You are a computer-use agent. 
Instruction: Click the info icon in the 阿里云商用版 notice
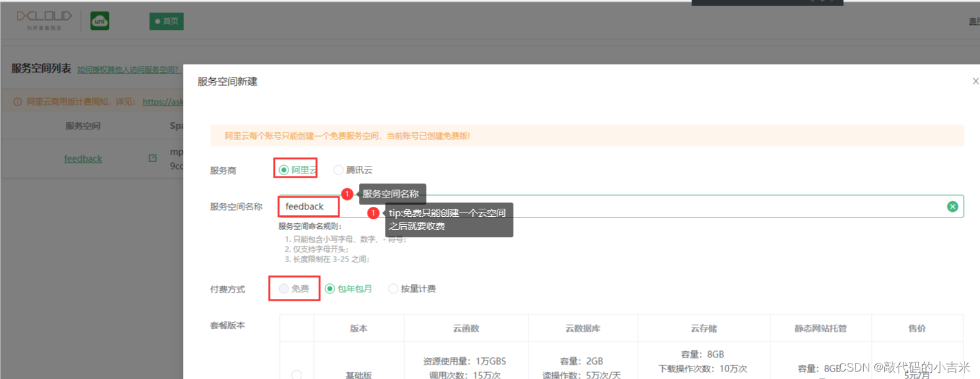click(x=17, y=102)
